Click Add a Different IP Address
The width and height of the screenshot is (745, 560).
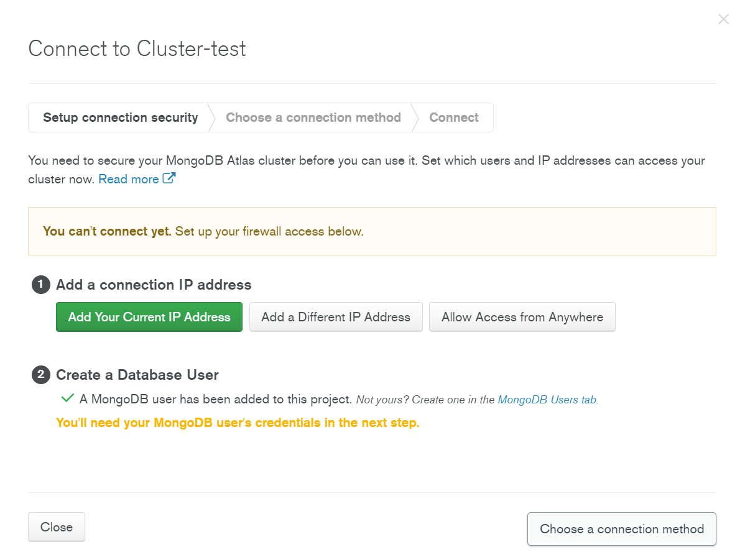[336, 316]
